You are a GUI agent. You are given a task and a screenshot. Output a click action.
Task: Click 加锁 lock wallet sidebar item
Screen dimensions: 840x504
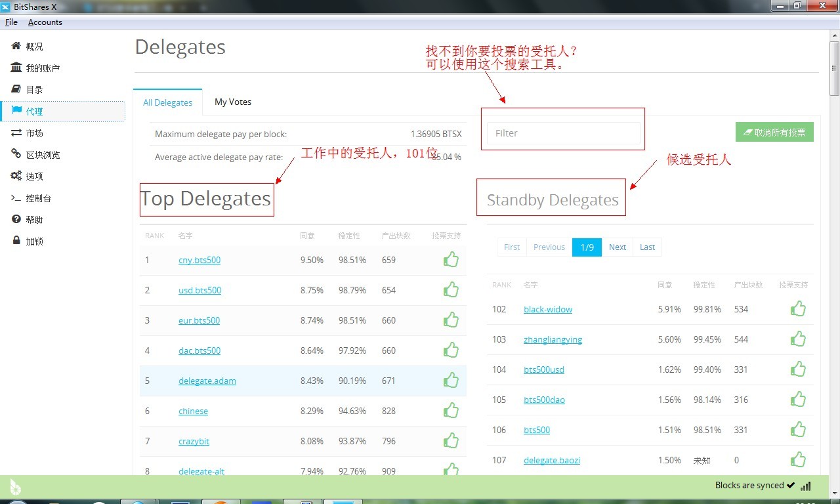[x=62, y=241]
